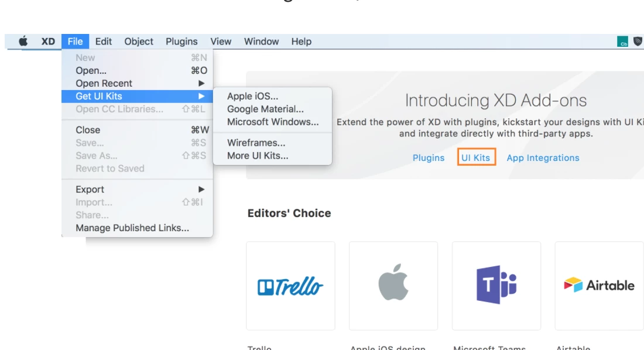Select Microsoft Windows... UI kit
This screenshot has width=644, height=350.
(x=272, y=122)
